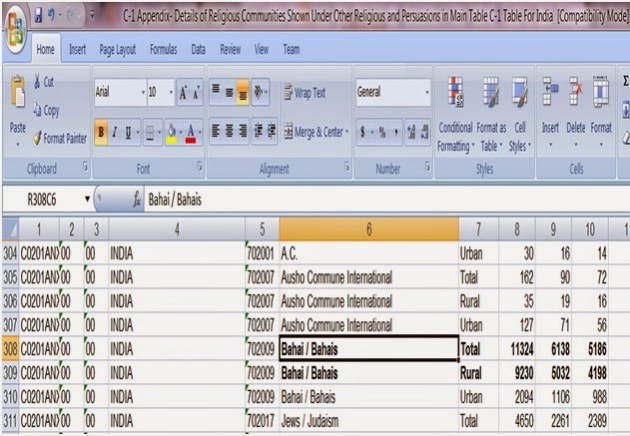Toggle Bold formatting
This screenshot has width=630, height=436.
pyautogui.click(x=101, y=130)
